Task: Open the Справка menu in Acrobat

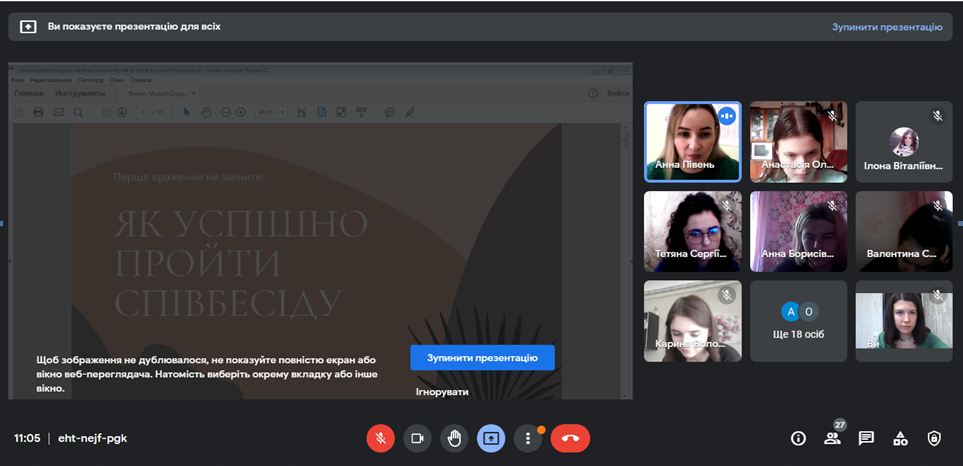Action: tap(140, 80)
